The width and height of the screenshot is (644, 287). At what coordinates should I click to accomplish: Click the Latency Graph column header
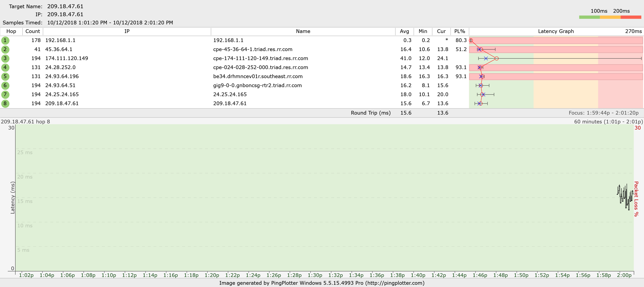[x=556, y=31]
